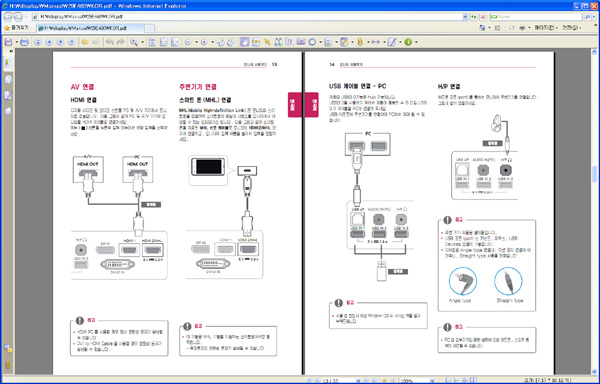600x384 pixels.
Task: Expand the address bar history dropdown
Action: coord(465,17)
